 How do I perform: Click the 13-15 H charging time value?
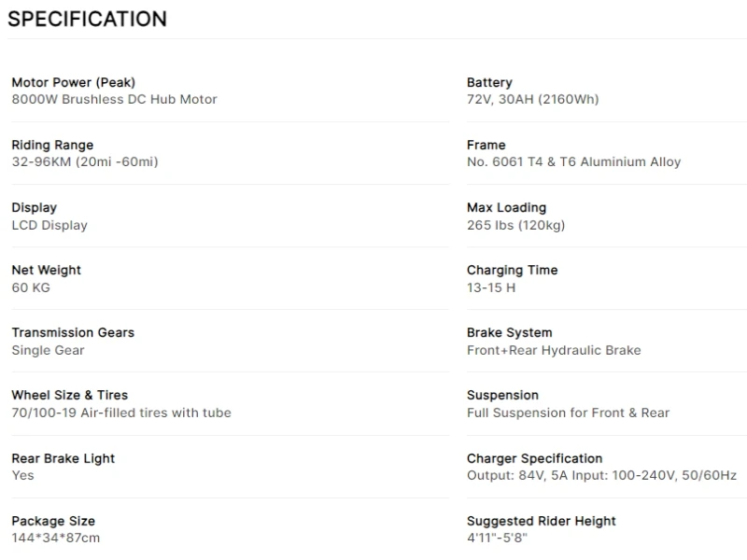491,287
